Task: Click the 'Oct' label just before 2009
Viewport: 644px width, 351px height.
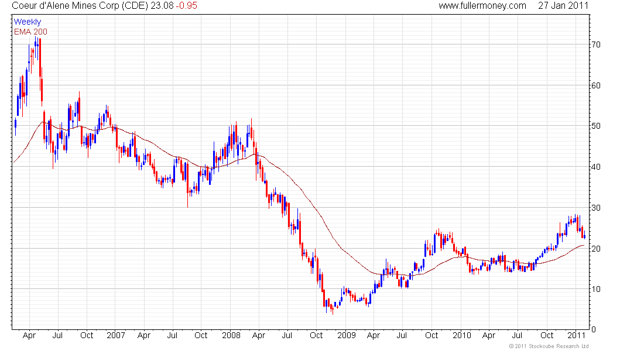Action: (316, 335)
